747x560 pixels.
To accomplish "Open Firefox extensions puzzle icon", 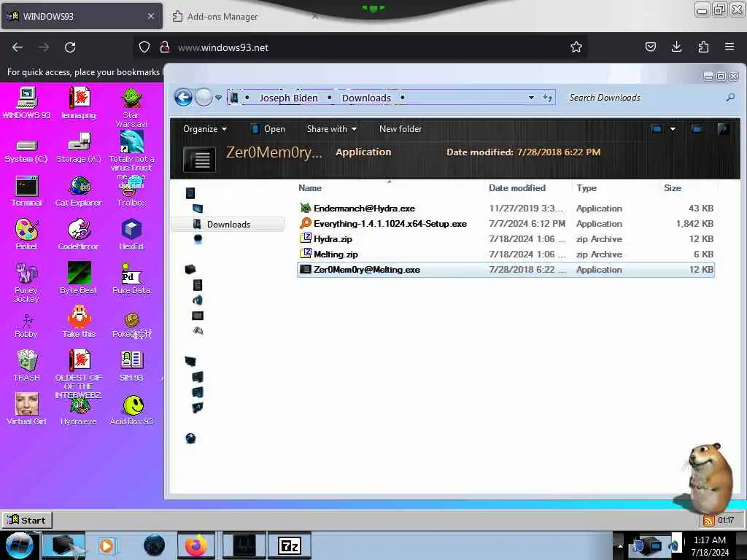I will coord(703,47).
